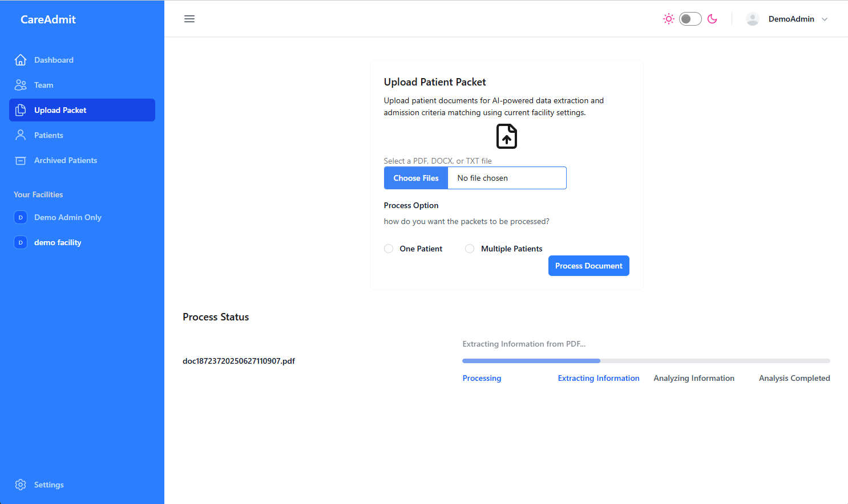Click the No file chosen field

tap(507, 178)
